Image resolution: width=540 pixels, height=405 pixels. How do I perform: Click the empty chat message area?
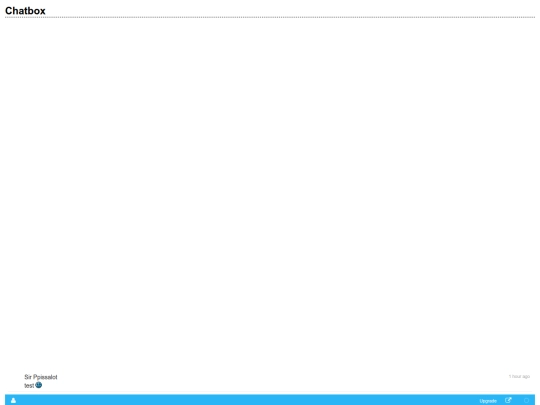(270, 193)
